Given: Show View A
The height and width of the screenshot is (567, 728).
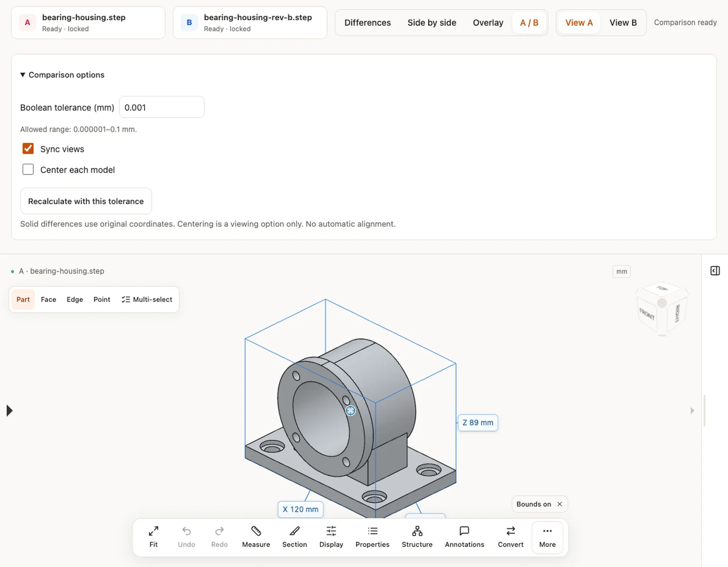Looking at the screenshot, I should 579,23.
